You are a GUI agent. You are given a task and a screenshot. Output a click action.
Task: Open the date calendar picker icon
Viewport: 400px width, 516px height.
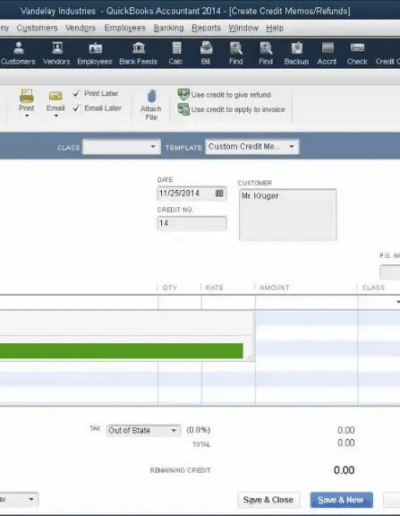click(219, 193)
